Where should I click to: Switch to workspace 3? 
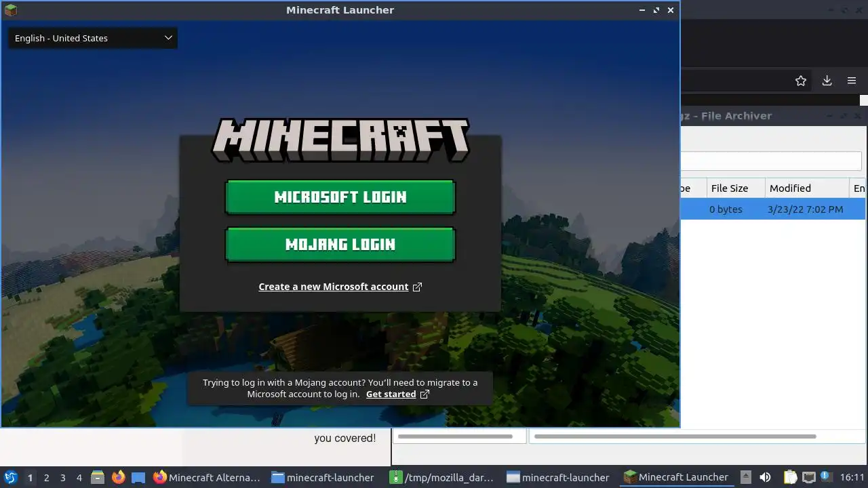coord(62,478)
